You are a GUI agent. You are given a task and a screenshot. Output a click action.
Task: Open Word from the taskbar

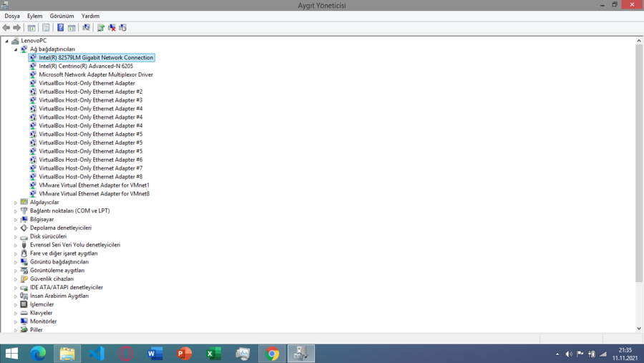(155, 354)
